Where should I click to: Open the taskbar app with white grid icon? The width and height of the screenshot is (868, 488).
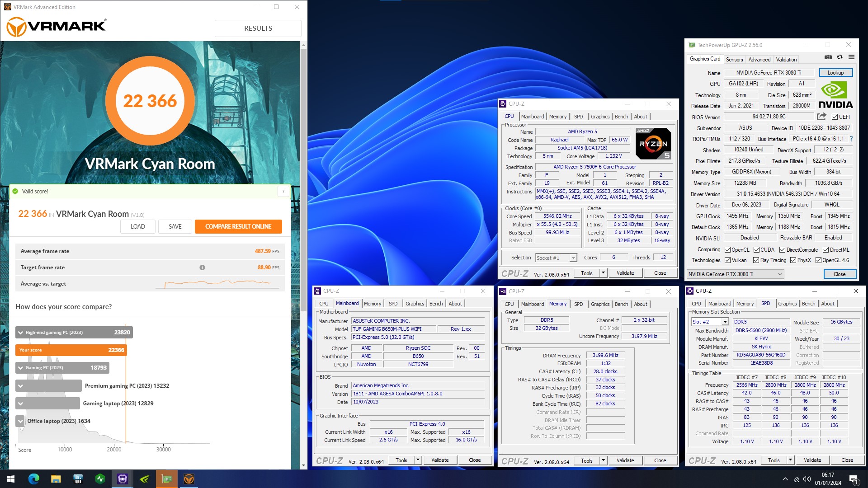[78, 479]
